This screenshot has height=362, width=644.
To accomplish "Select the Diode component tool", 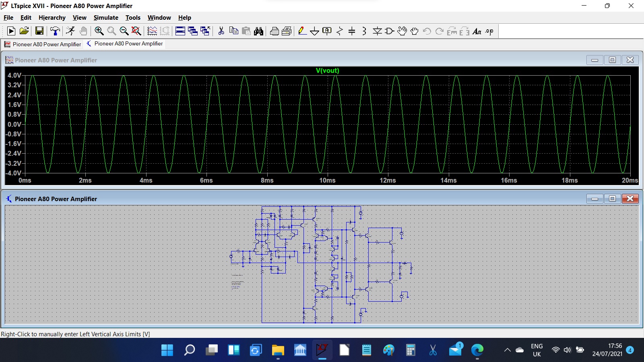I will click(377, 31).
